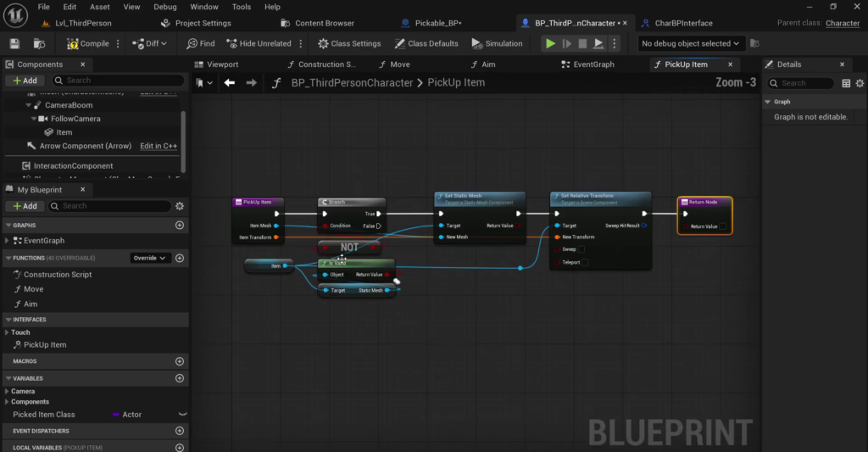Toggle the Teleport checkbox
Image resolution: width=868 pixels, height=452 pixels.
tap(585, 263)
